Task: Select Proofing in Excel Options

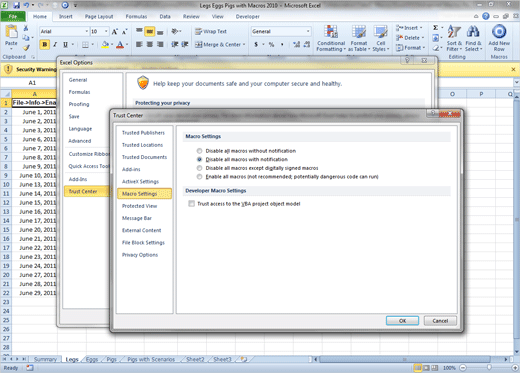Action: pos(79,104)
